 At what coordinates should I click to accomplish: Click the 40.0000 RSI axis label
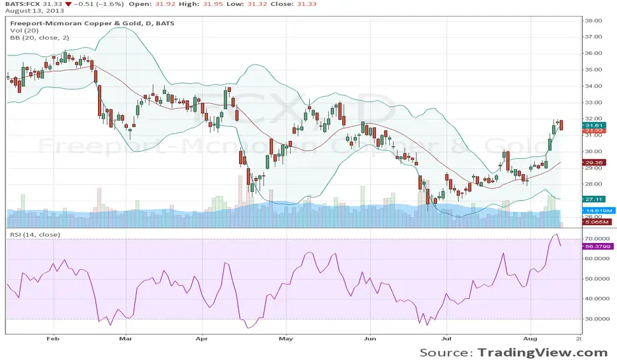pyautogui.click(x=596, y=298)
